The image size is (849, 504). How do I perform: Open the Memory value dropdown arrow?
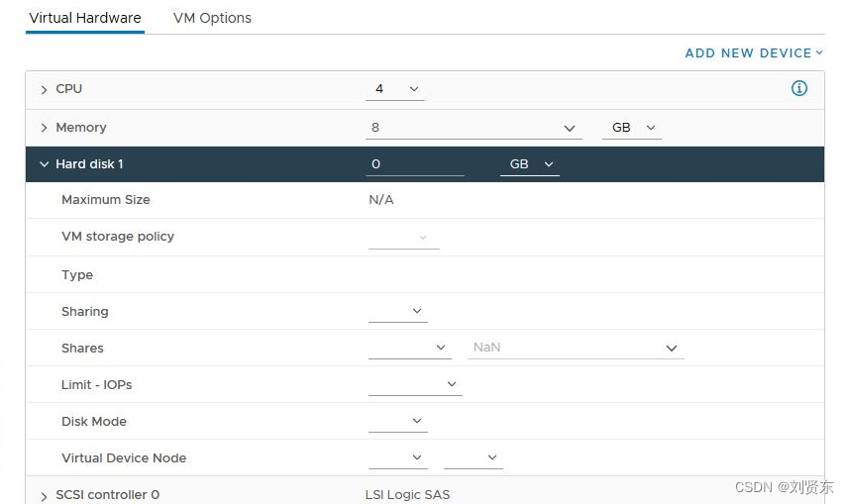tap(569, 129)
